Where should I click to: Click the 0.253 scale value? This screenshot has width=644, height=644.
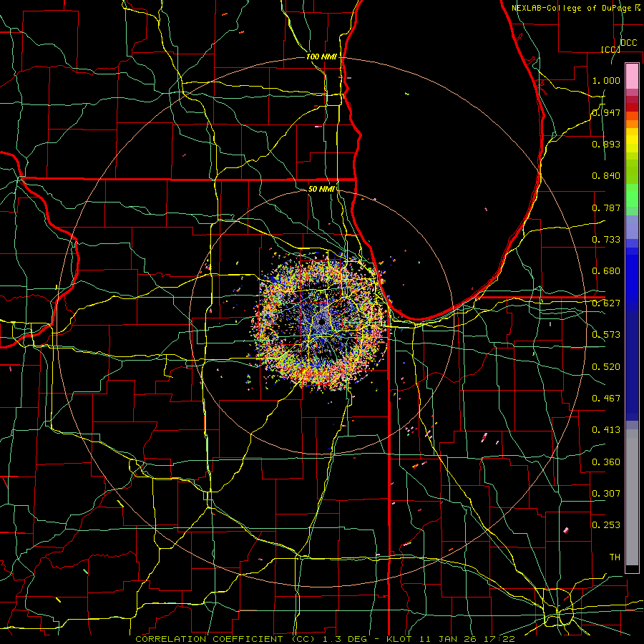tap(606, 525)
